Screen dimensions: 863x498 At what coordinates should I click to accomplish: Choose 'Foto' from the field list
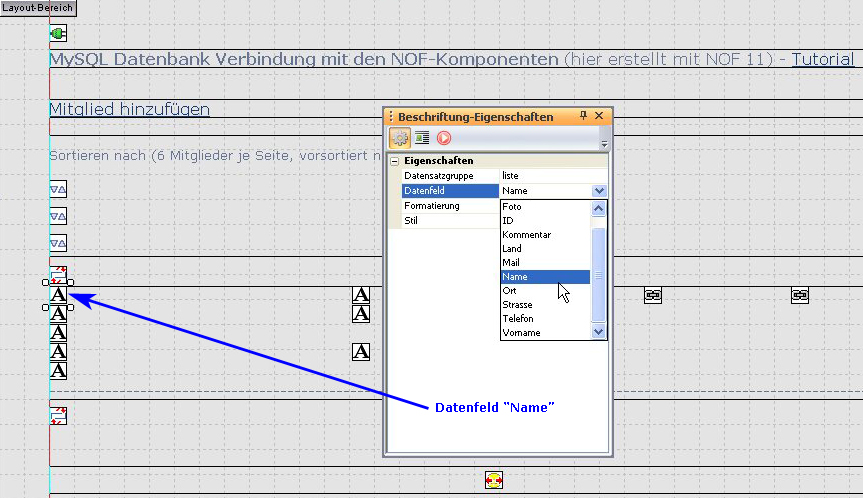click(512, 207)
